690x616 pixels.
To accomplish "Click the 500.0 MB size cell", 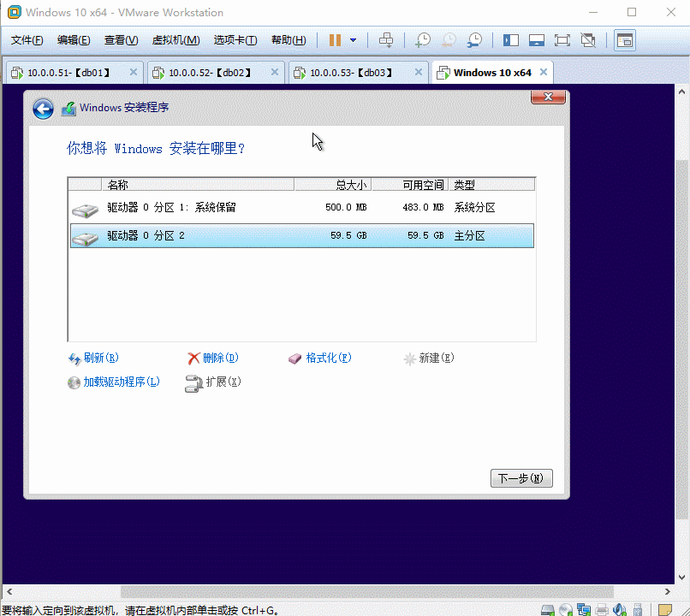I will click(x=346, y=207).
